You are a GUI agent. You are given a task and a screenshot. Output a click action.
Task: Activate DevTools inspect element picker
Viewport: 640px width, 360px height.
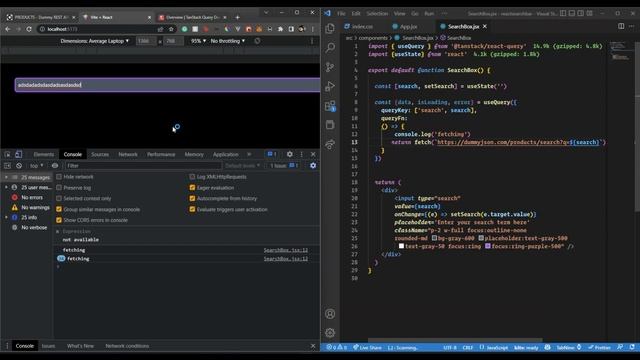(x=8, y=154)
